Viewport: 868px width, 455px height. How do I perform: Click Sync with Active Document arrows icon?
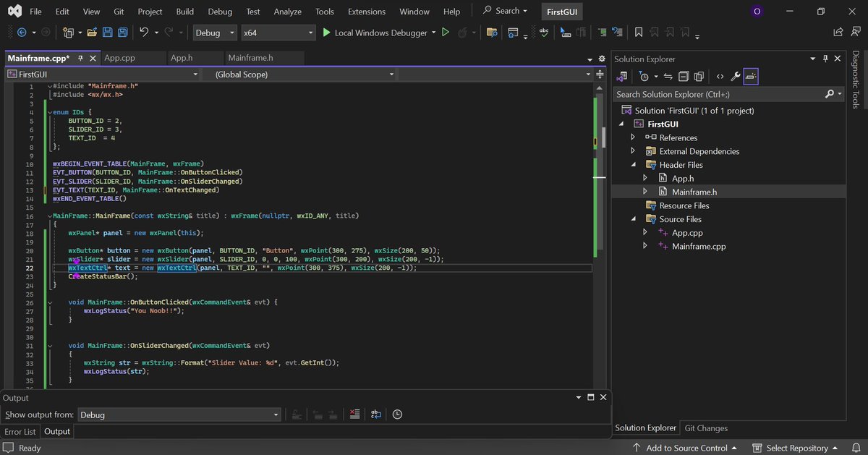tap(668, 76)
